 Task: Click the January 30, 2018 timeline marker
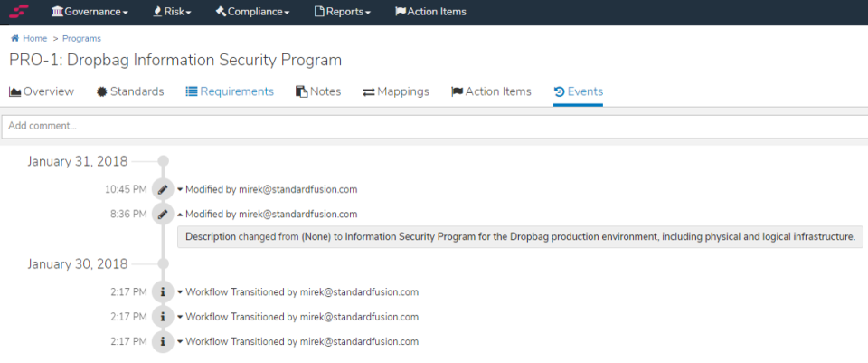[x=163, y=263]
